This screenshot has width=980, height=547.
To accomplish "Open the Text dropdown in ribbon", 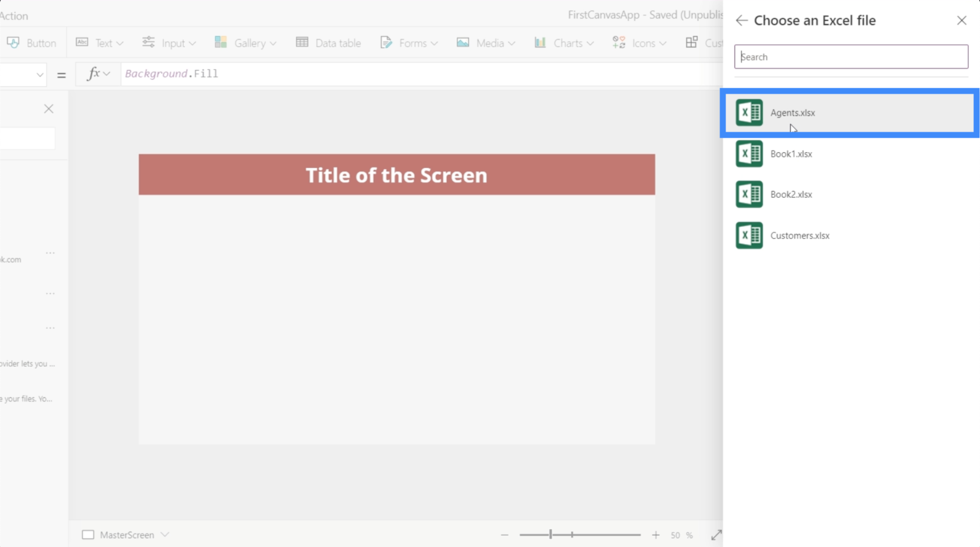I will click(x=100, y=43).
